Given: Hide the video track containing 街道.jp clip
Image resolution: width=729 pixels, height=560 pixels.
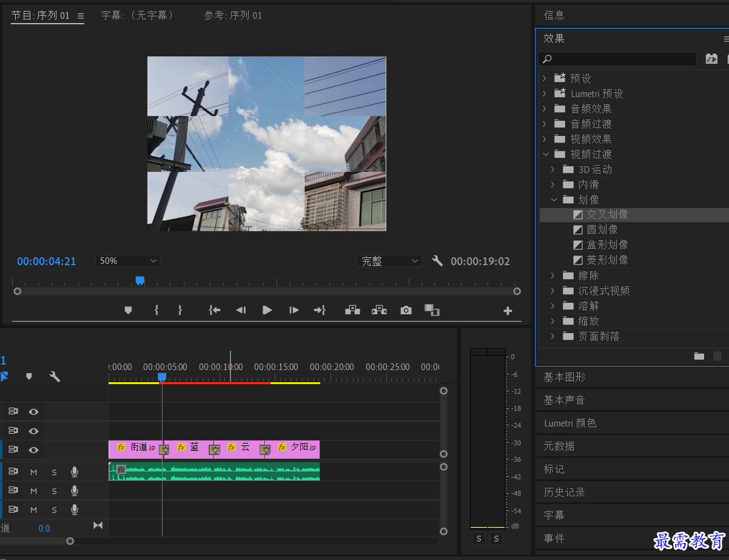Looking at the screenshot, I should 33,450.
